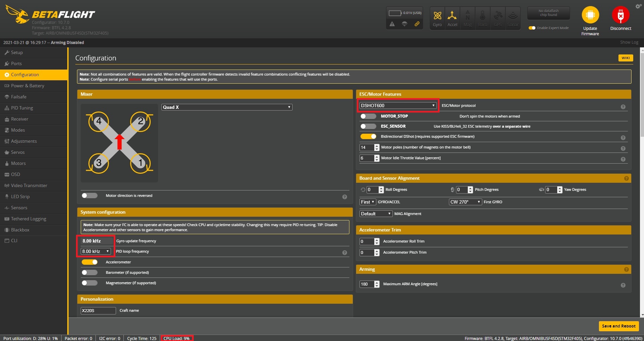This screenshot has height=341, width=644.
Task: Toggle Enable Expert Mode switch
Action: click(532, 28)
